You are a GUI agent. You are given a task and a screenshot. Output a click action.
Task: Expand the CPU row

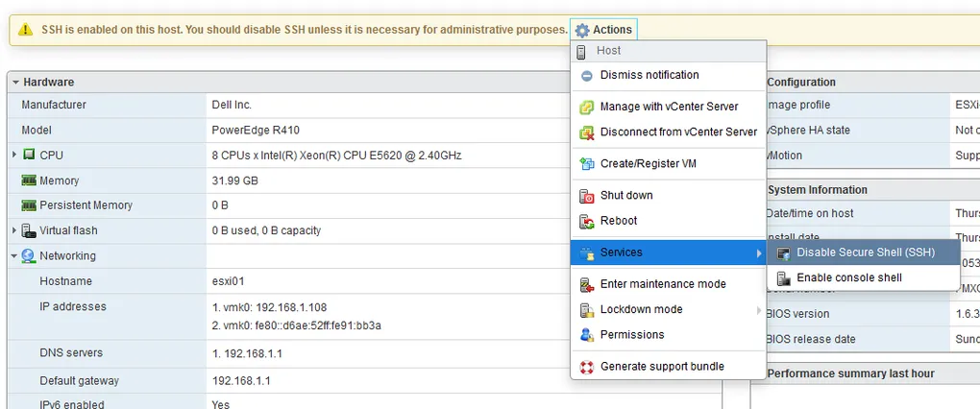[14, 155]
